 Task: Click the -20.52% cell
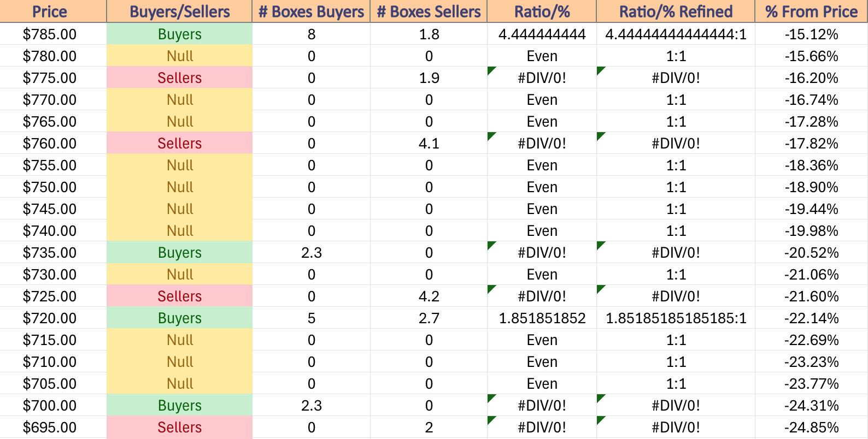click(x=811, y=252)
